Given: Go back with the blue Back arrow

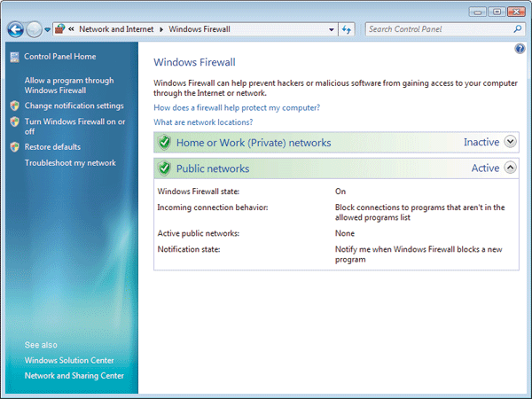Looking at the screenshot, I should (x=15, y=29).
